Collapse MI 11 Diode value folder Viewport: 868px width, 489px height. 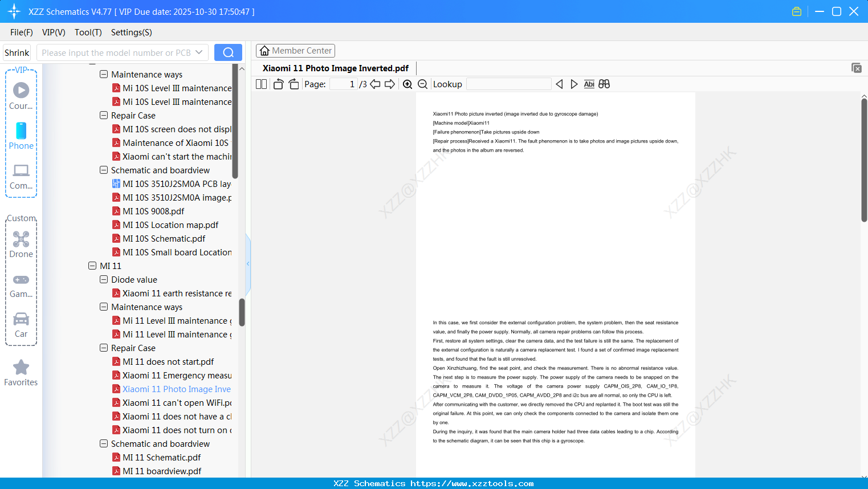click(104, 280)
